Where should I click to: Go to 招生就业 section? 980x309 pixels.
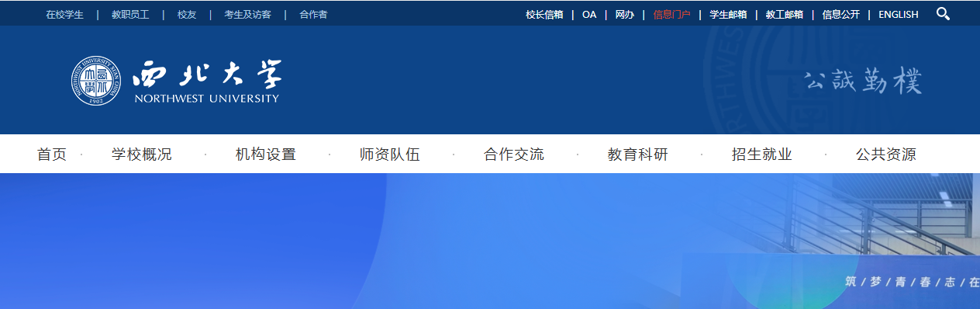[762, 154]
